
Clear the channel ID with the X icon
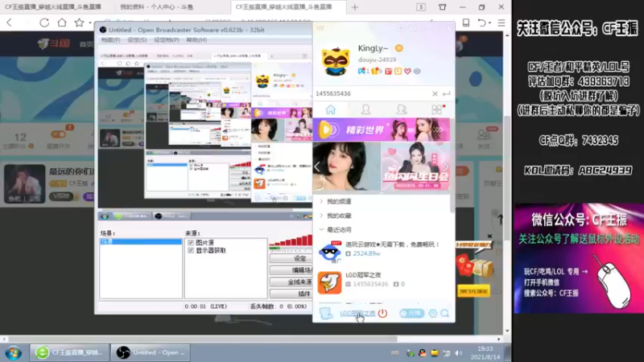[435, 93]
